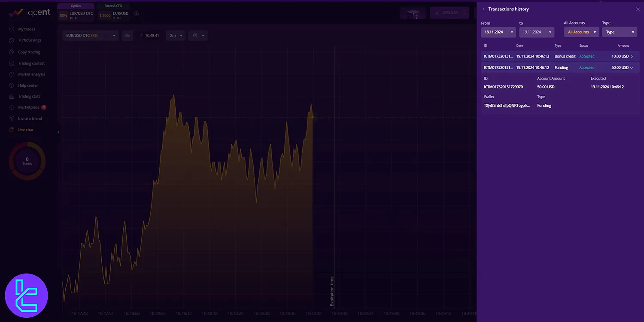Click the Help center info icon
This screenshot has height=322, width=644.
[x=12, y=85]
